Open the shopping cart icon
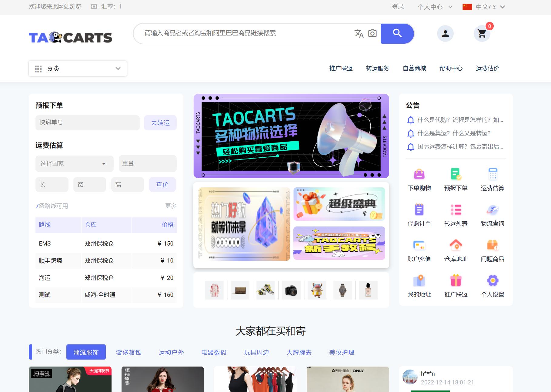 click(482, 34)
